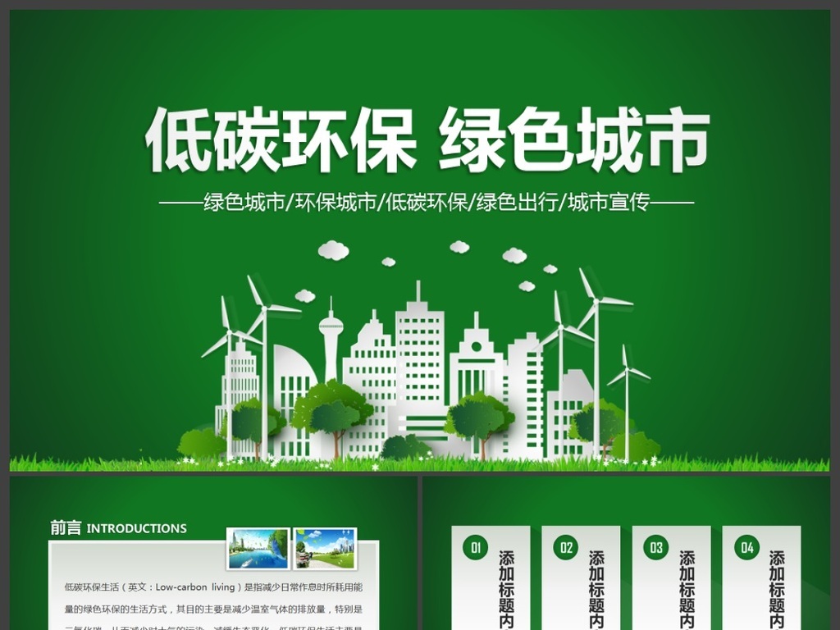
Task: Select the 绿色城市/环保城市 subtitle line
Action: 427,199
